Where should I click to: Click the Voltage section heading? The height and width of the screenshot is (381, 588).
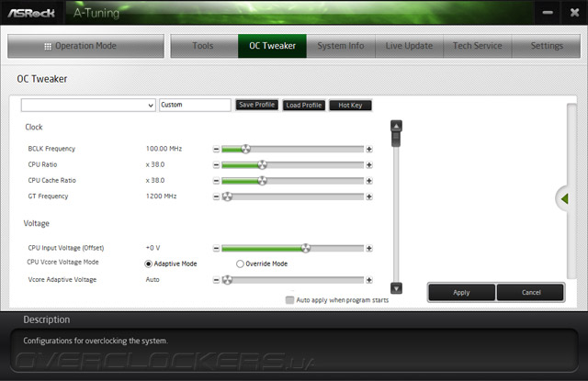(37, 223)
